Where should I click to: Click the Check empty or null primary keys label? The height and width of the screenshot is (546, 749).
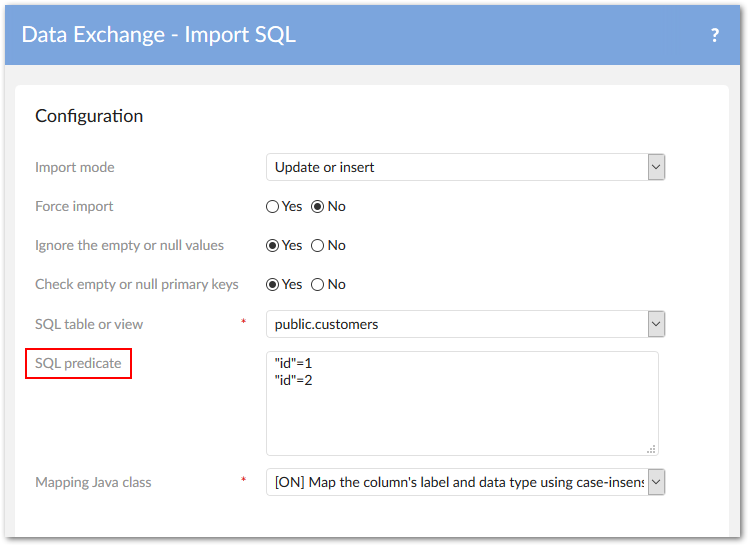point(137,284)
